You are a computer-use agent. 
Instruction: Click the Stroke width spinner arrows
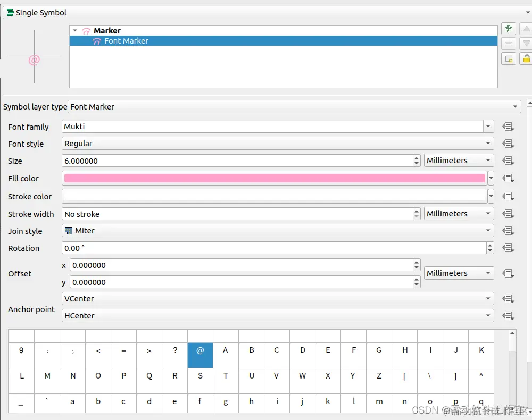click(417, 214)
